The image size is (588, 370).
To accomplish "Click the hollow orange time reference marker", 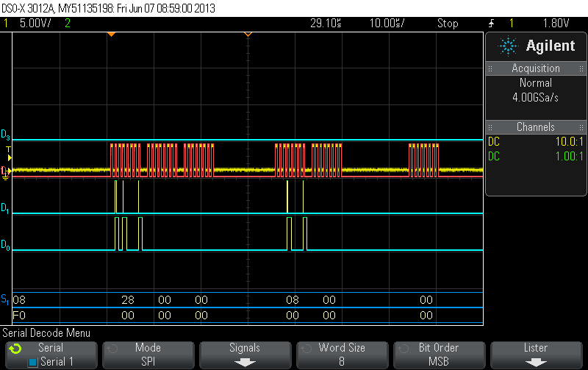I will (x=248, y=34).
